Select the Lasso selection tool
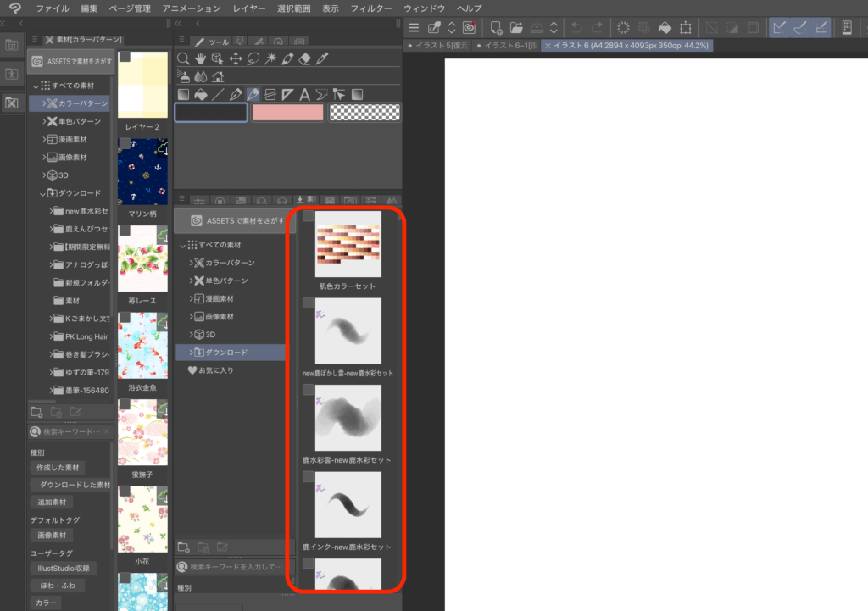 pos(253,58)
